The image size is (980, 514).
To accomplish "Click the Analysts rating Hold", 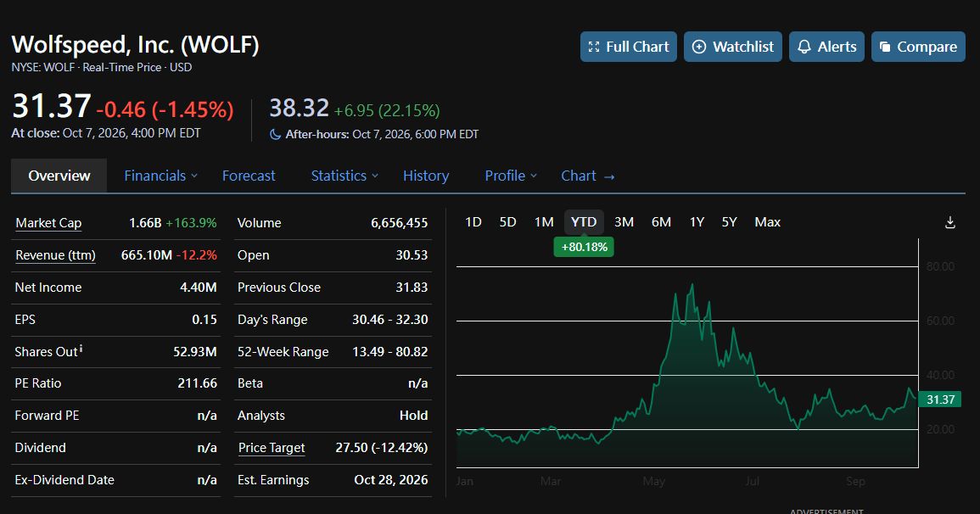I will 414,416.
